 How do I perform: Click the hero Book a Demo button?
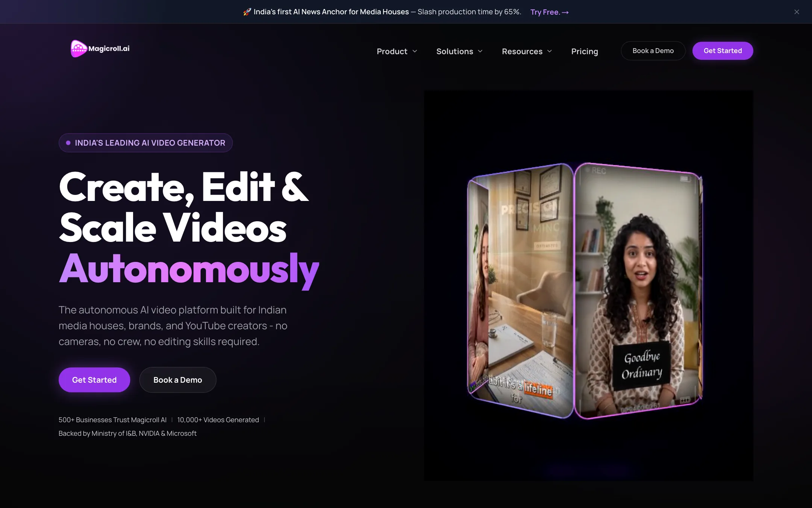click(x=178, y=380)
